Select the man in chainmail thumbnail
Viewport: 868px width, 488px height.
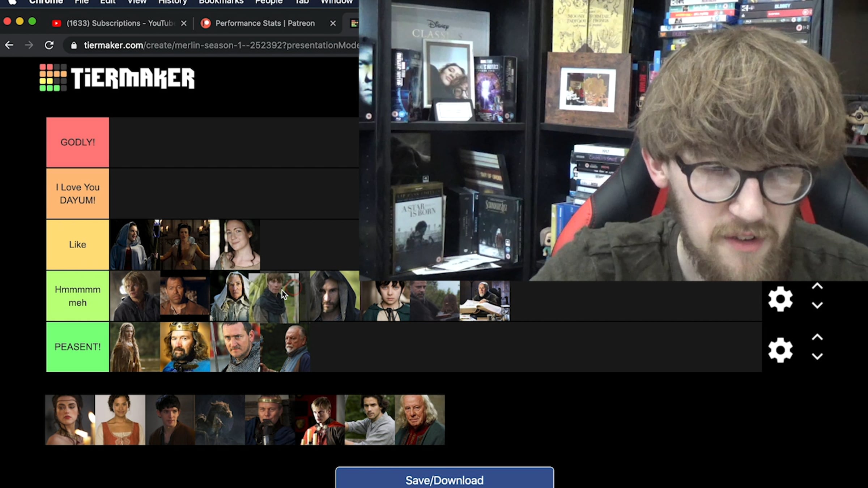[235, 347]
